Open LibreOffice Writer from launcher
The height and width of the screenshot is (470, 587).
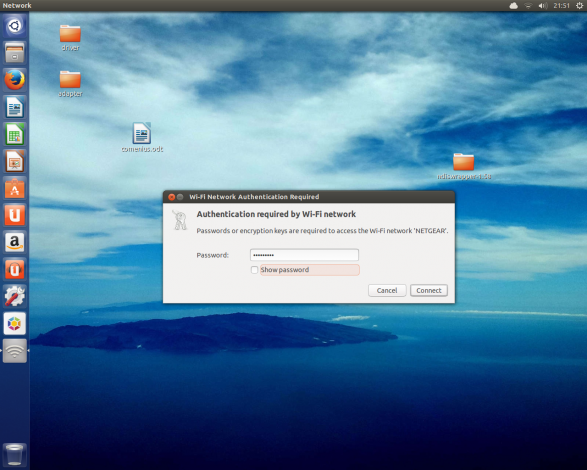coord(15,107)
